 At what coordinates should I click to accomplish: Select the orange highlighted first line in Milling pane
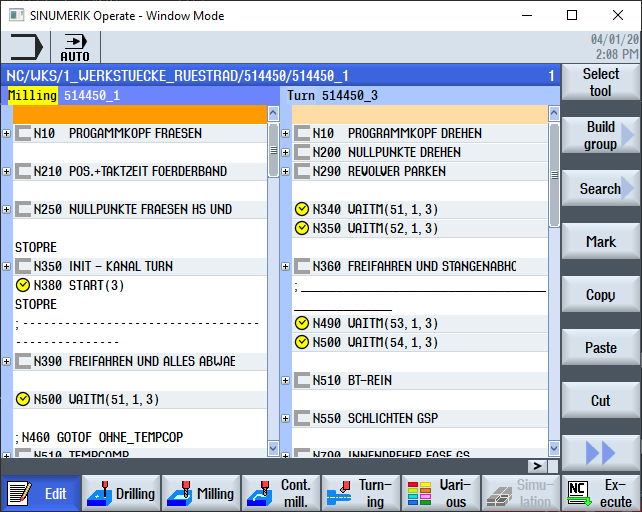pyautogui.click(x=140, y=114)
